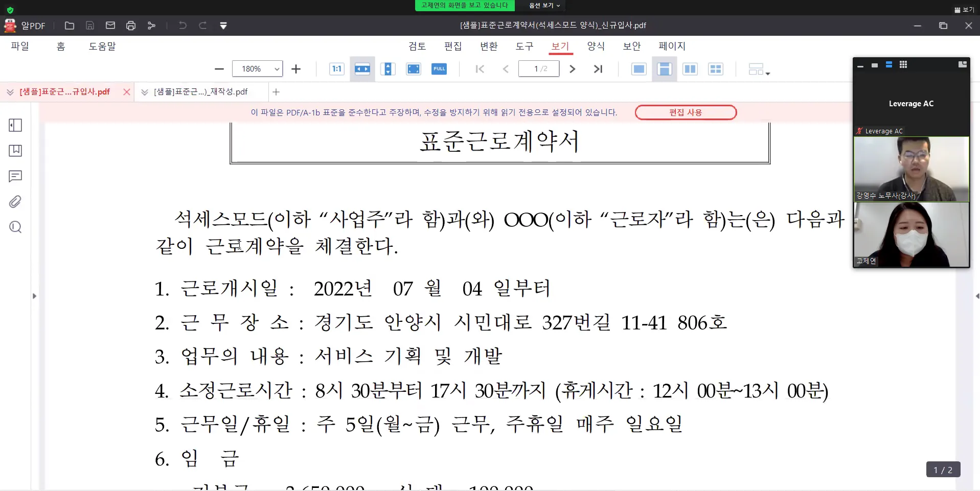The height and width of the screenshot is (491, 980).
Task: Go to first page
Action: click(x=480, y=69)
